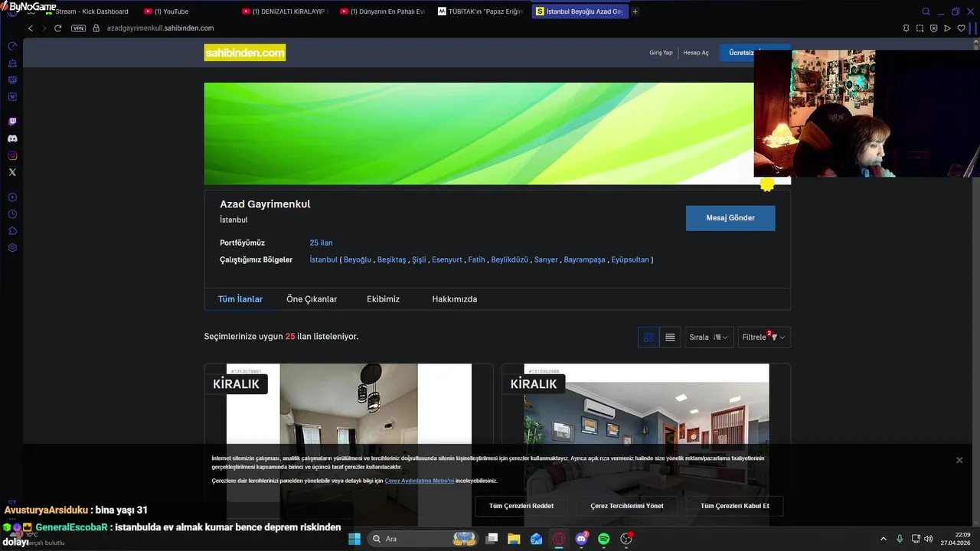
Task: Open the 25 ilan portfolio link
Action: tap(321, 243)
